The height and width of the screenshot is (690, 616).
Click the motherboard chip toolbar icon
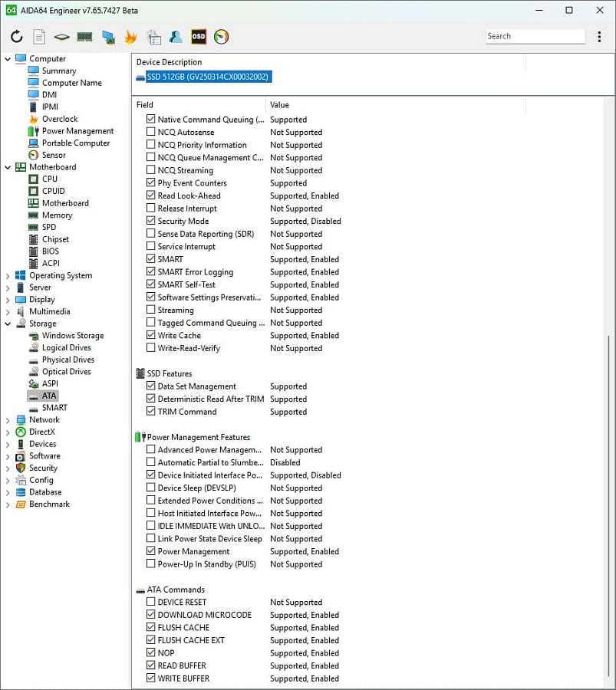(x=61, y=37)
